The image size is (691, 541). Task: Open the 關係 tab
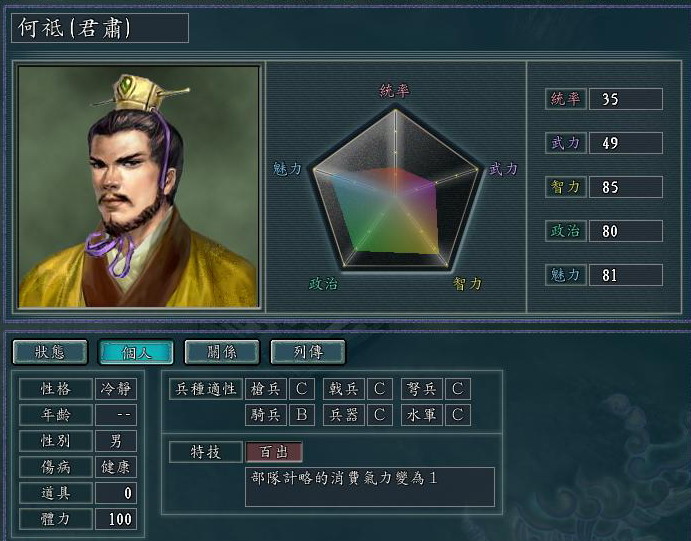coord(222,352)
